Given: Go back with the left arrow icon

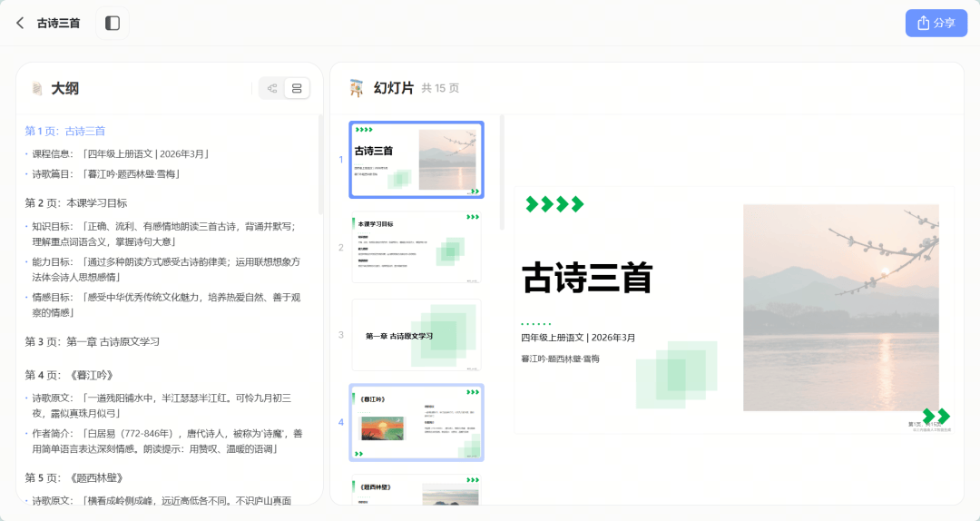Looking at the screenshot, I should click(x=20, y=23).
